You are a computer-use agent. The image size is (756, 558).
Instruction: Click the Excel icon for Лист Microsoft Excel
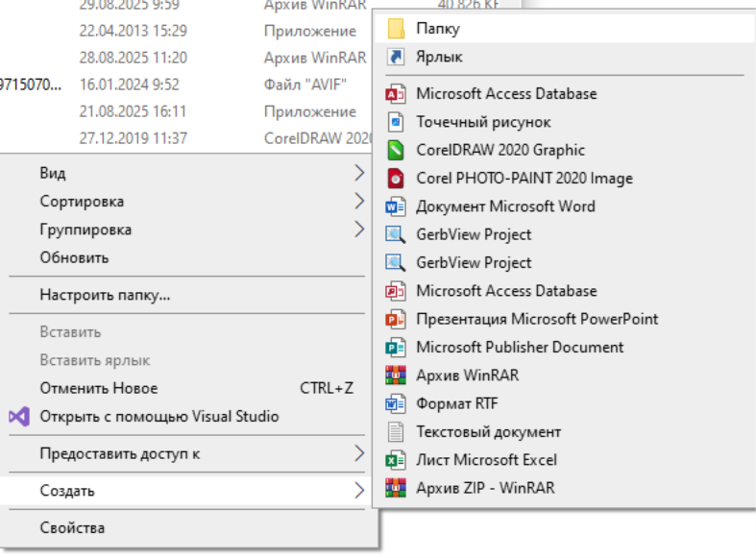pyautogui.click(x=396, y=460)
